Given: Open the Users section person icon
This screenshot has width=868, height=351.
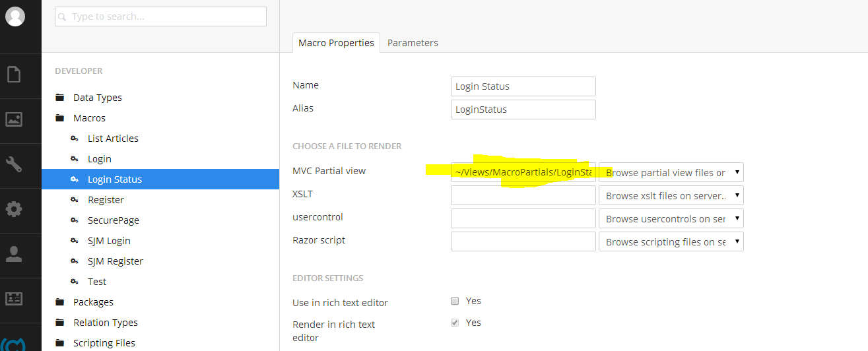Looking at the screenshot, I should tap(14, 254).
